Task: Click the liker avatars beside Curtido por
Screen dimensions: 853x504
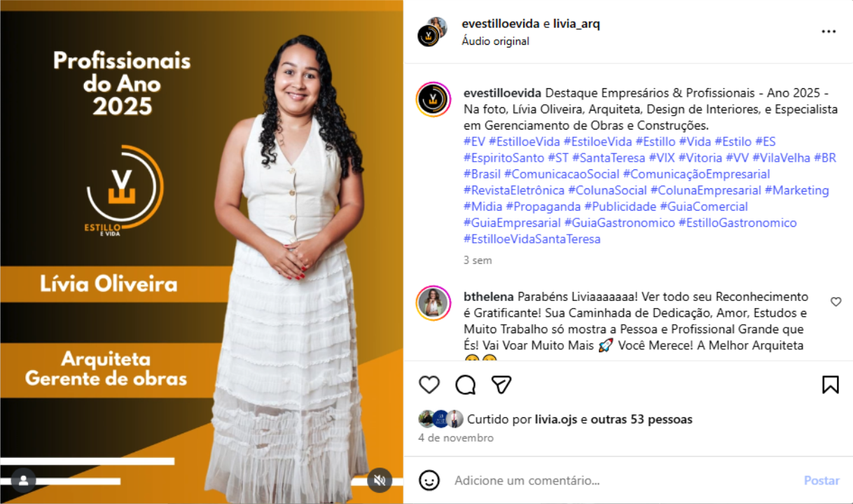Action: (441, 419)
